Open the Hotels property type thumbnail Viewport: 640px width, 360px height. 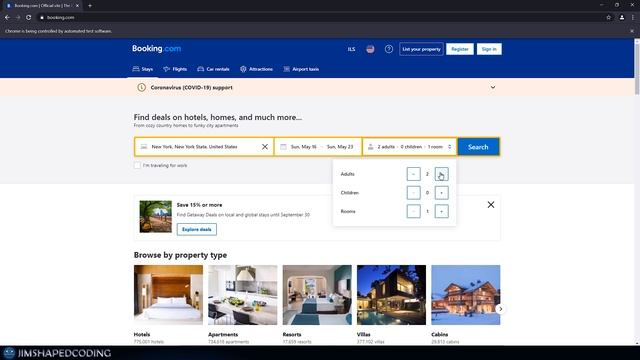click(168, 295)
